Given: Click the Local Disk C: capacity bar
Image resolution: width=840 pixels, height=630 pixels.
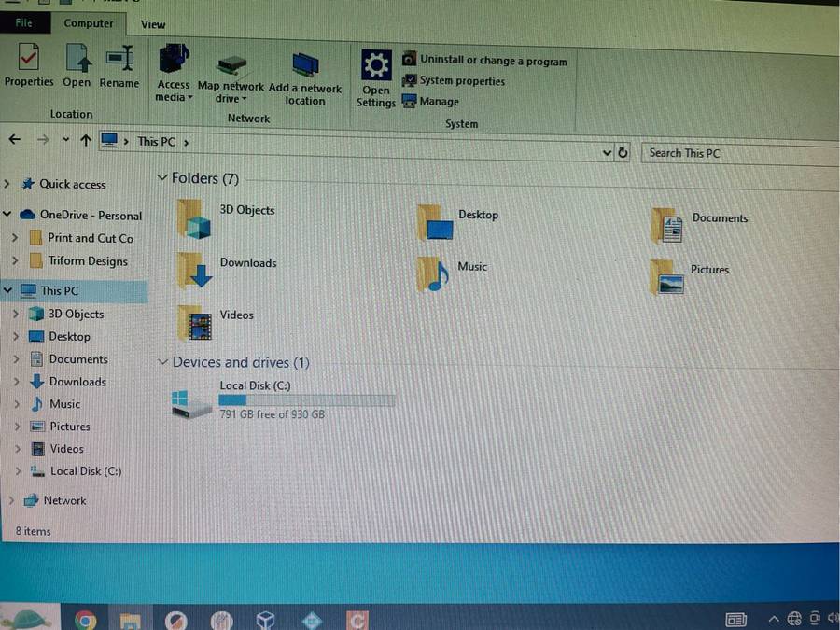Looking at the screenshot, I should point(308,399).
